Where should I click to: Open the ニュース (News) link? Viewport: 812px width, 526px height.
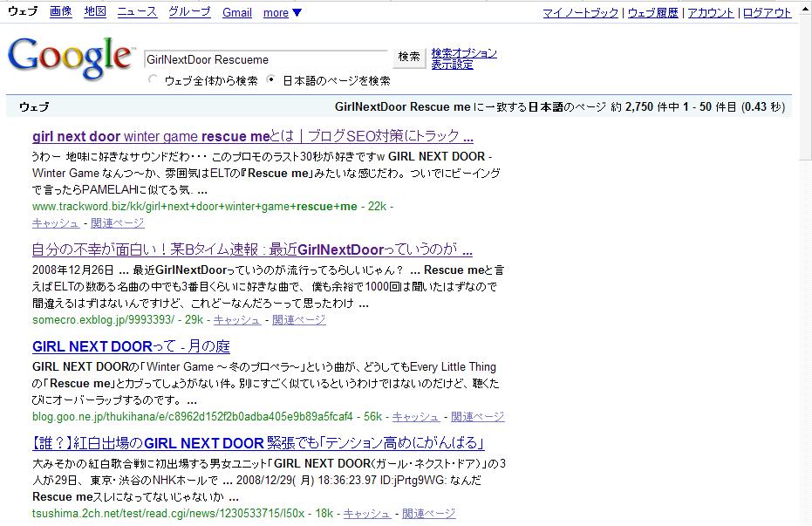137,12
